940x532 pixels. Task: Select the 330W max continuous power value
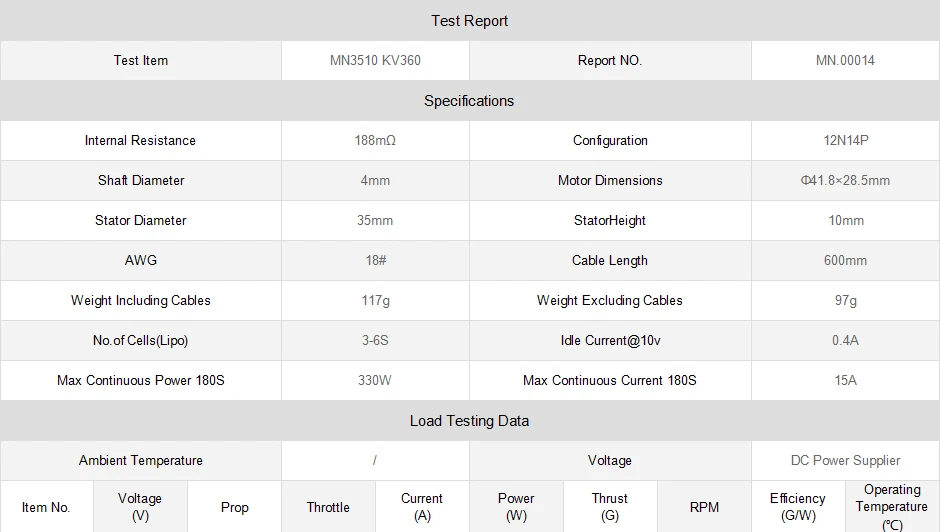375,380
